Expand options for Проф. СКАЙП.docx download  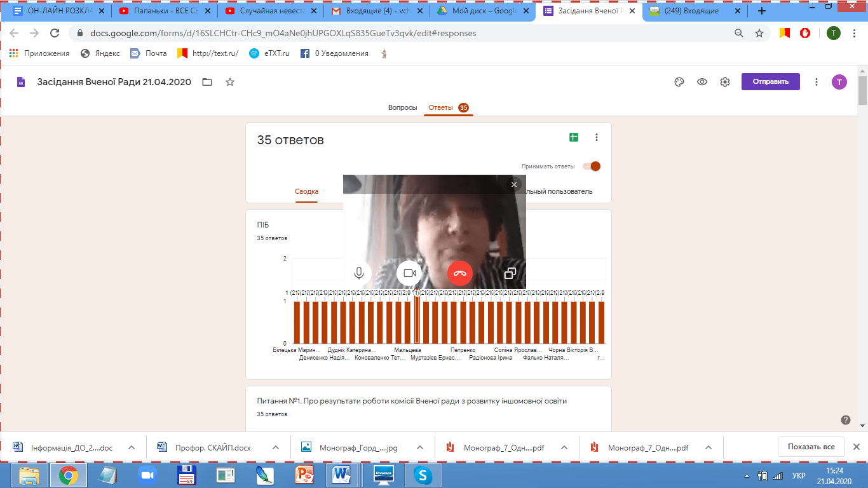(276, 447)
